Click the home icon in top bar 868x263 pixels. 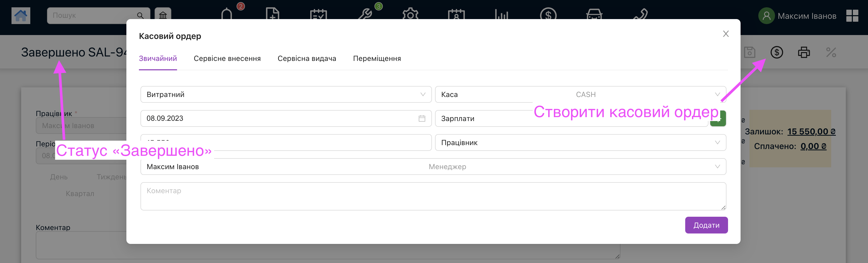(x=21, y=15)
